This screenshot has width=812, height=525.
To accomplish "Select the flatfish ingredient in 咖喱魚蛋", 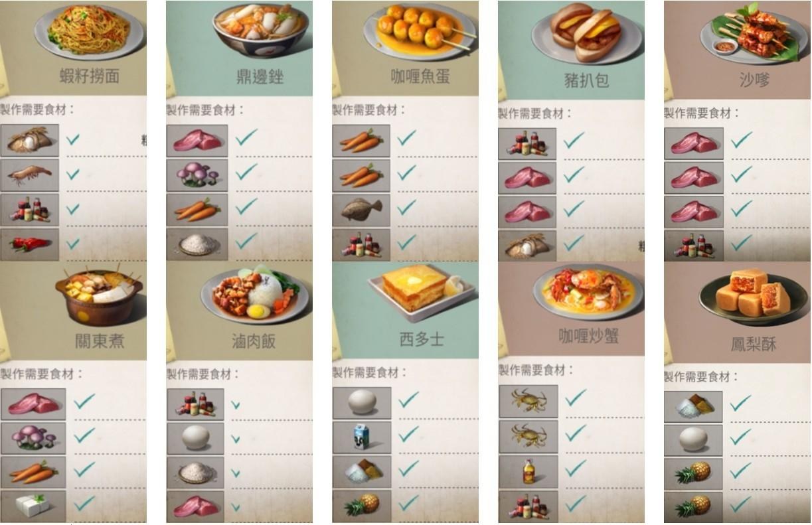I will (x=361, y=210).
